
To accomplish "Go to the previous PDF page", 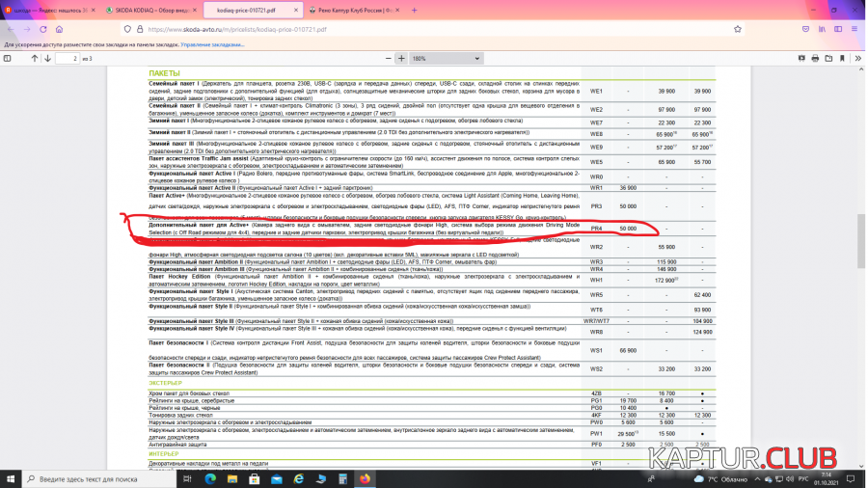I will click(34, 59).
